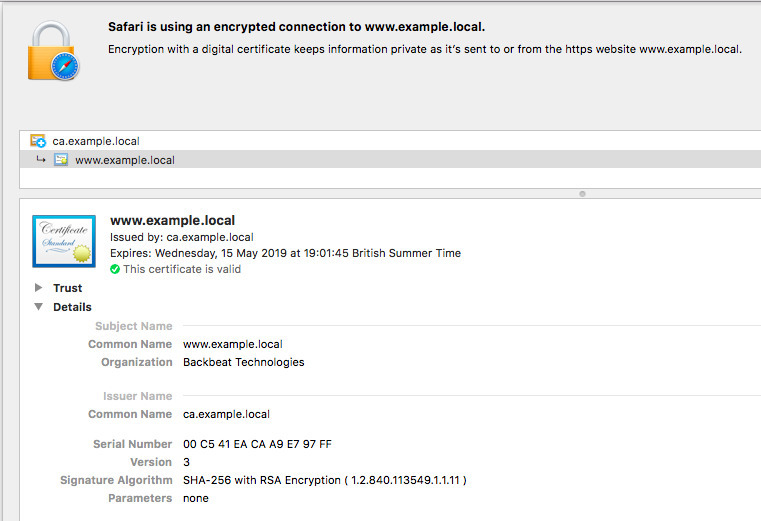Click the Expires date line
Viewport: 761px width, 521px height.
pos(285,253)
